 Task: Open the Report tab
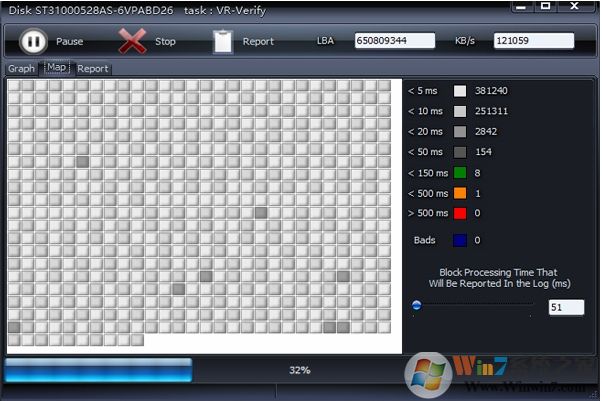(x=93, y=68)
